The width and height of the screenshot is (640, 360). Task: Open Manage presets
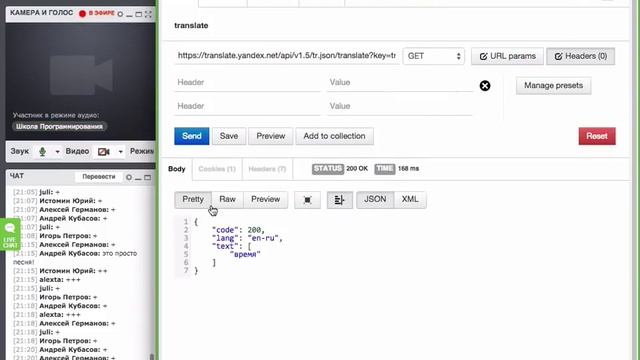553,86
